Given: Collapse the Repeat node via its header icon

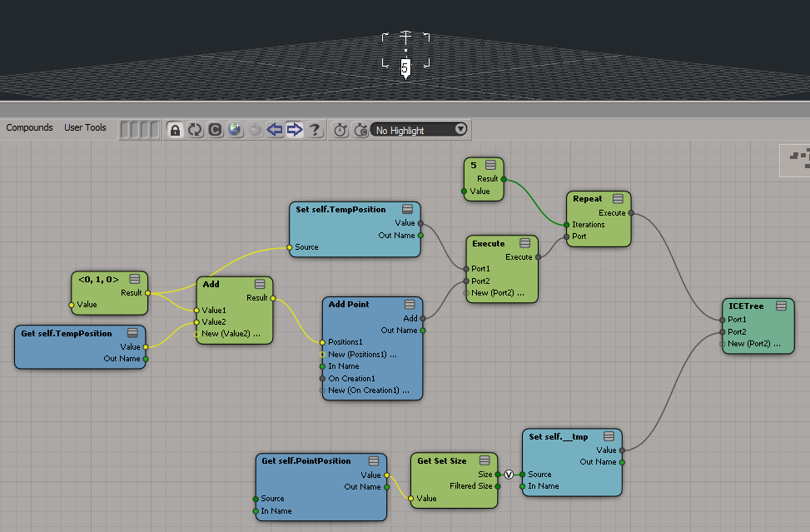Looking at the screenshot, I should 618,199.
